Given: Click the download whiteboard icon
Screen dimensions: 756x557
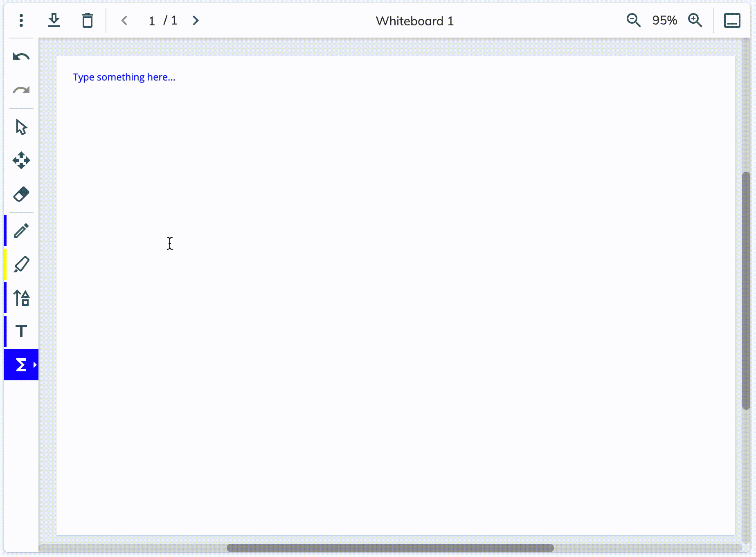Looking at the screenshot, I should (54, 20).
